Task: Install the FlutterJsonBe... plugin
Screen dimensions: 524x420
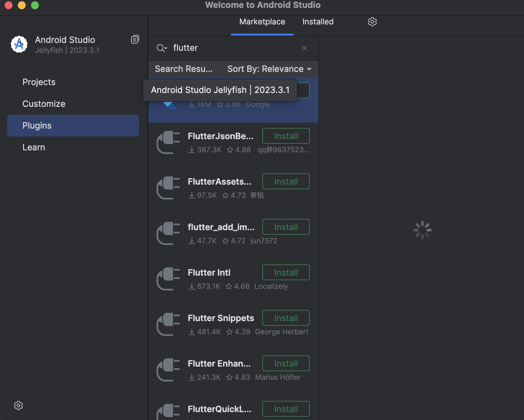Action: [286, 136]
